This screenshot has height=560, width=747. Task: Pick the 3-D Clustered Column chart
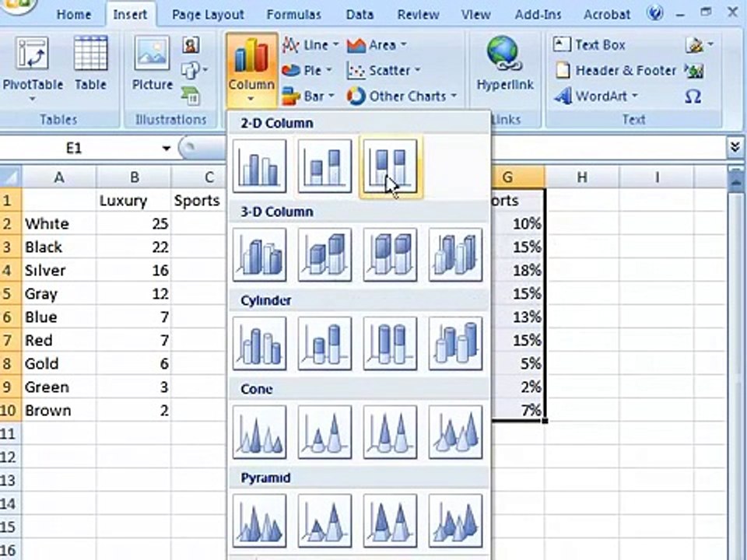click(x=259, y=255)
